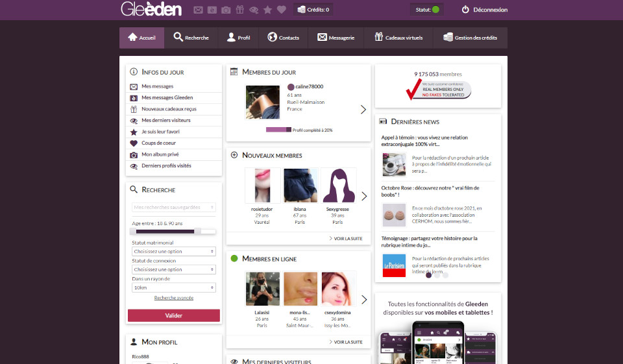Show next member of the day arrow
623x364 pixels.
[363, 110]
